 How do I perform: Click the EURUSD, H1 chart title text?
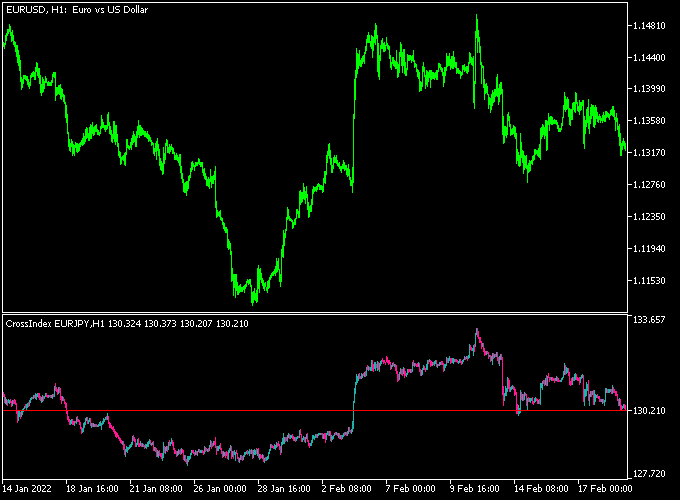pyautogui.click(x=77, y=10)
